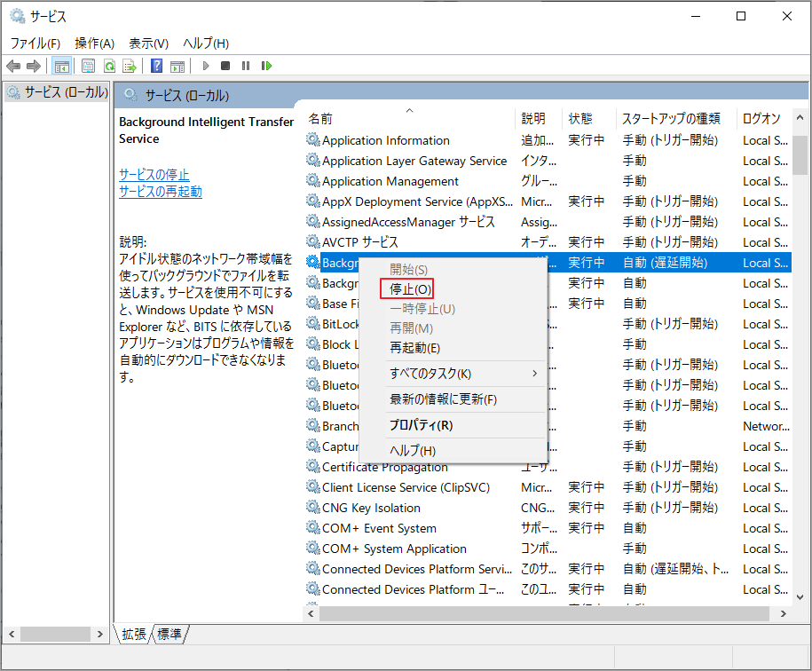Click the Back navigation arrow in the toolbar

[12, 65]
